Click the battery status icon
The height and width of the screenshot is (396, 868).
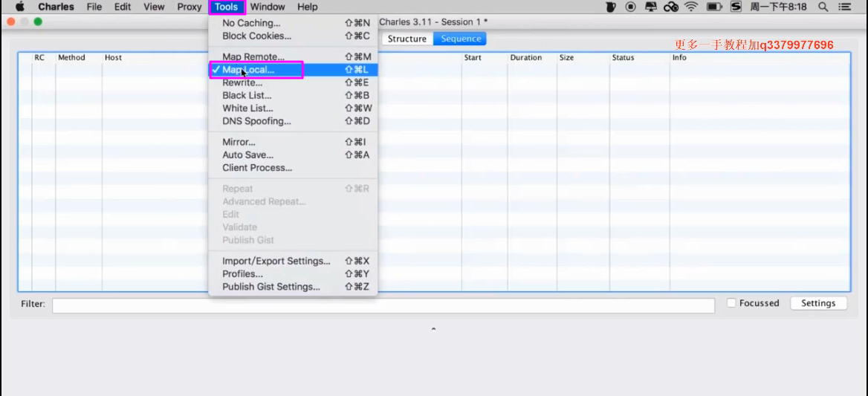tap(714, 7)
